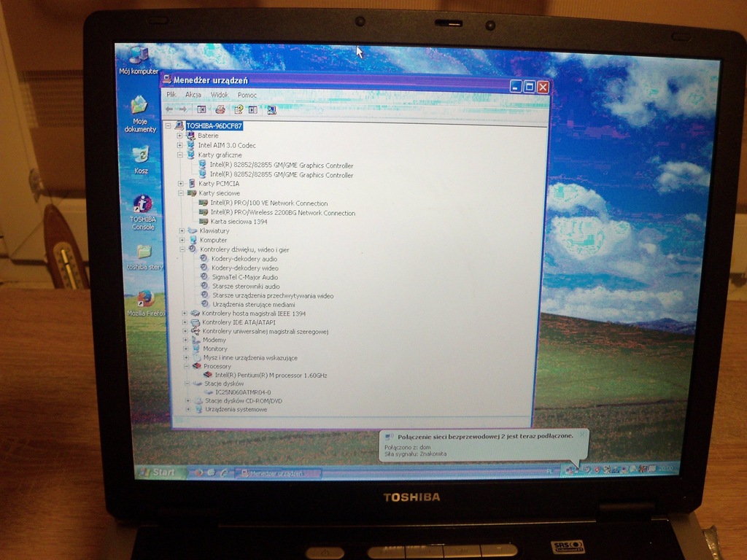Open Widok menu
747x560 pixels.
220,95
